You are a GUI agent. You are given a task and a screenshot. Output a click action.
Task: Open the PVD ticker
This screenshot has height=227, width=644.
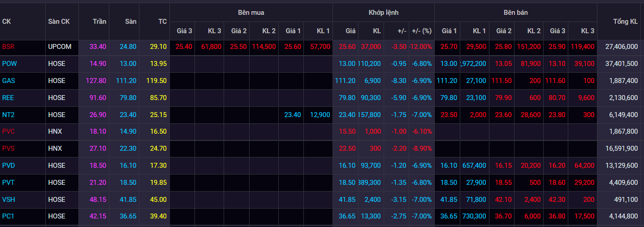click(x=9, y=166)
